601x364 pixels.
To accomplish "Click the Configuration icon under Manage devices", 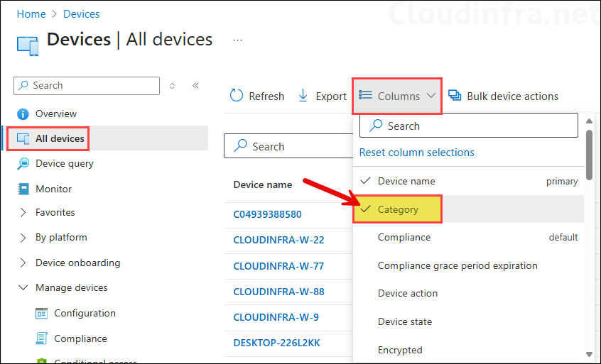I will coord(42,314).
